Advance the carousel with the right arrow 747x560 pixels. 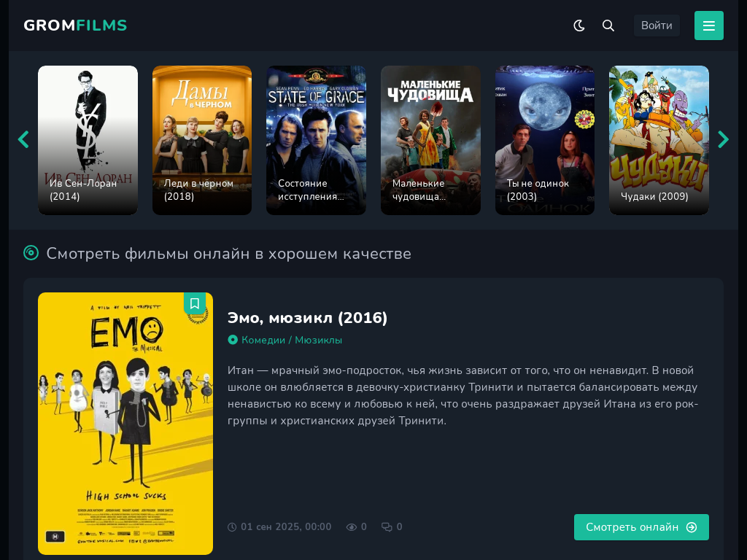pyautogui.click(x=723, y=139)
